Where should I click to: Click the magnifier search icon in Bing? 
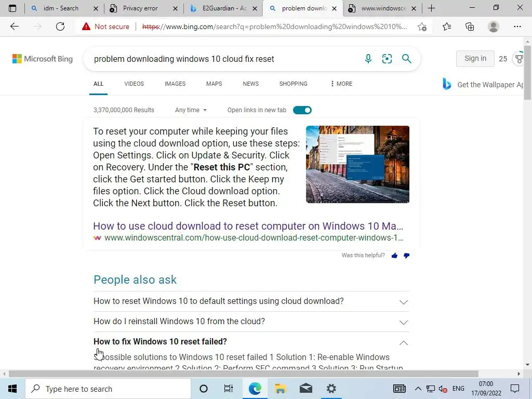tap(406, 59)
